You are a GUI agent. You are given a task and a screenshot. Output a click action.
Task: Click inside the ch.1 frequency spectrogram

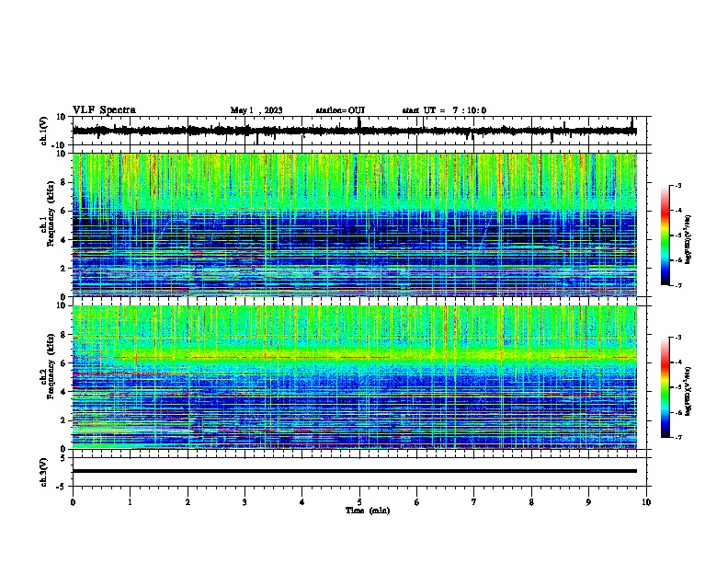click(355, 224)
